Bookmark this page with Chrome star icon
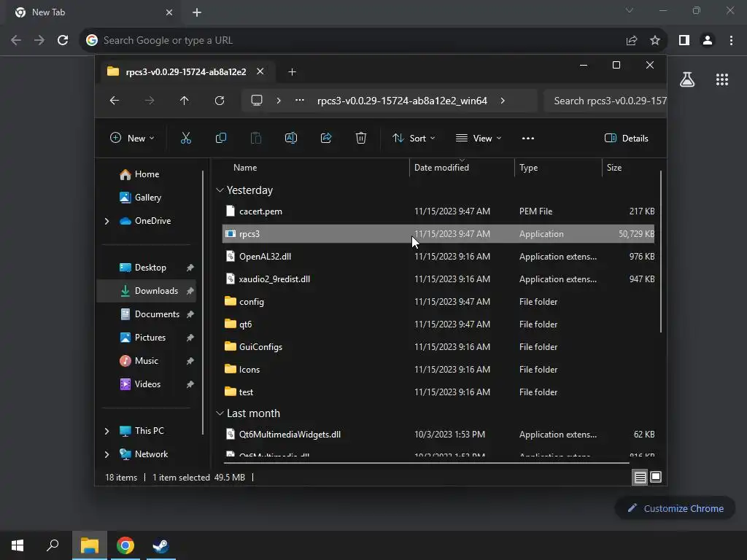 (x=655, y=41)
